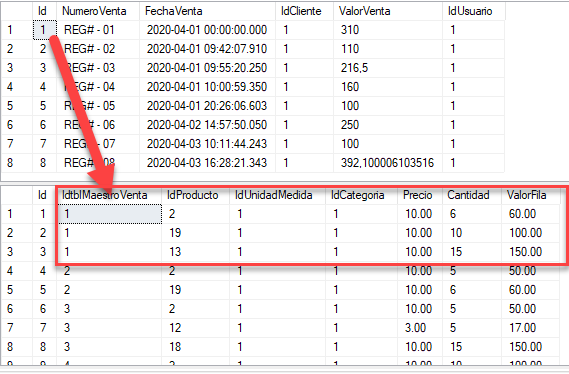This screenshot has height=374, width=569.
Task: Click the ValorFila cell in the IdProducto 13 row
Action: point(531,252)
